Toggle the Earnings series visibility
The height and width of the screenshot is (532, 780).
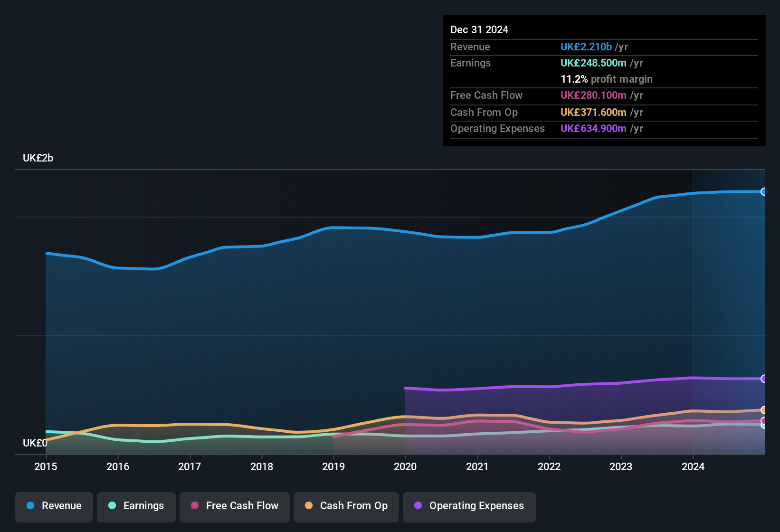[136, 506]
